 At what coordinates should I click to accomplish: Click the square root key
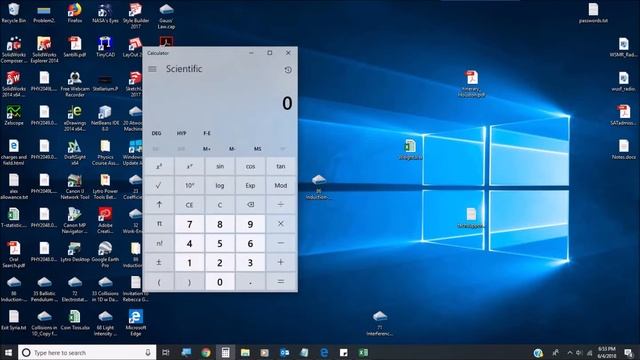159,185
